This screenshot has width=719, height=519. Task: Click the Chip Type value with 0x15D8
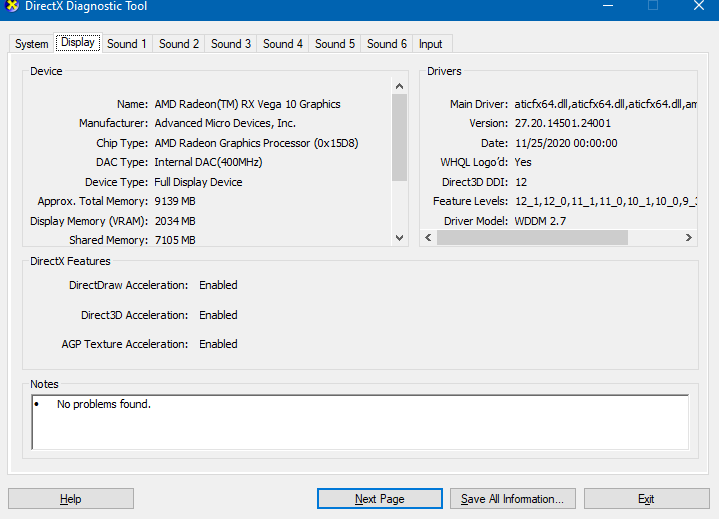tap(256, 143)
